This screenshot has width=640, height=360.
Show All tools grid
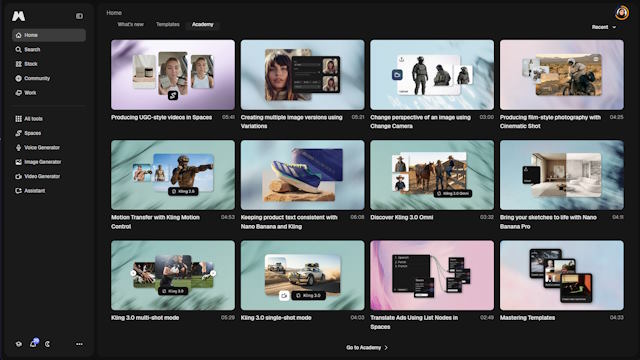click(49, 119)
